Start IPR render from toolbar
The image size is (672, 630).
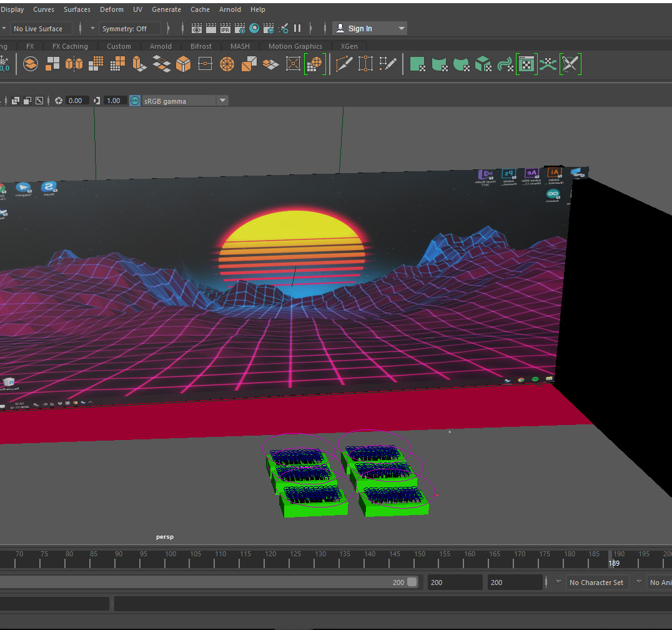tap(225, 28)
